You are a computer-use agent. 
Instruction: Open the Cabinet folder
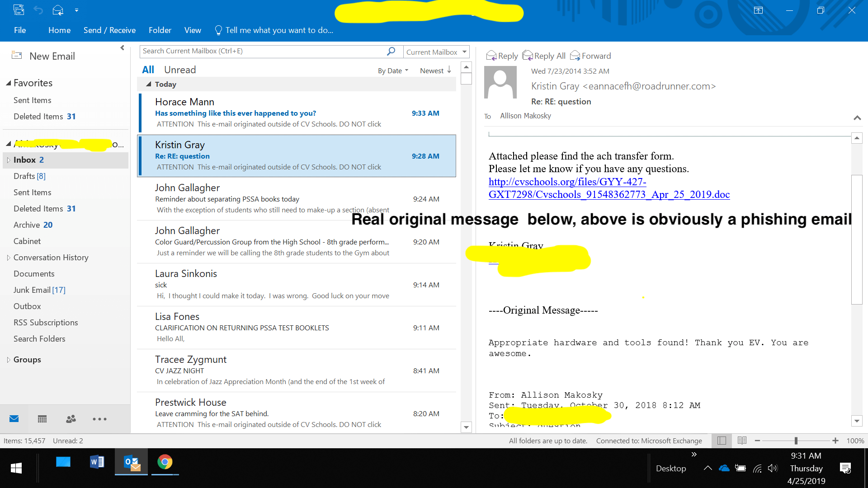(x=27, y=241)
